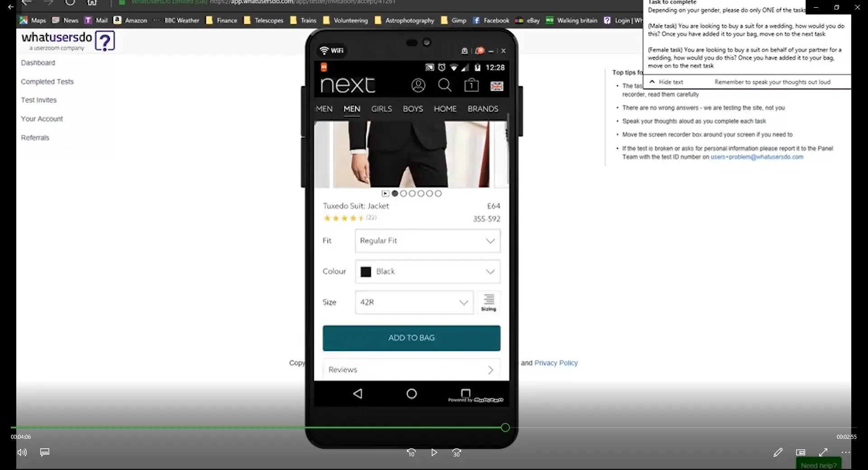Click the carousel video play icon
This screenshot has height=470, width=868.
[x=385, y=193]
